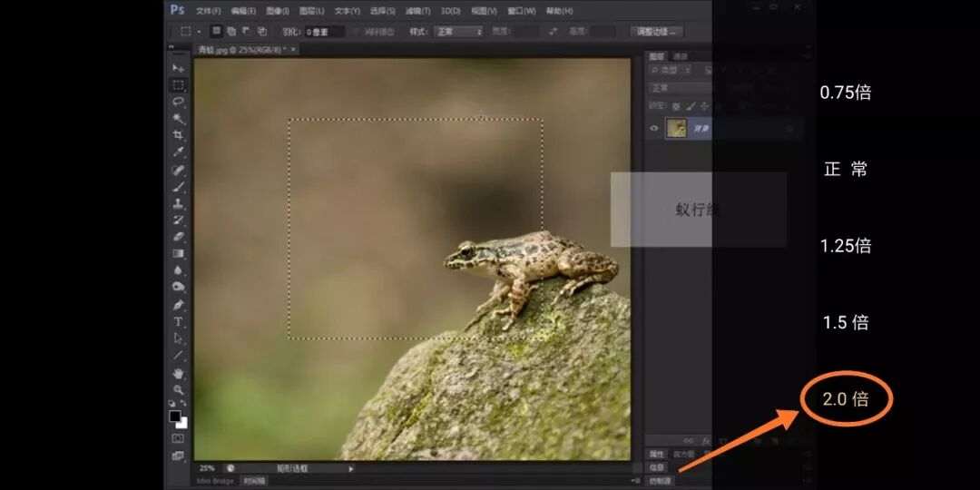Select the 1.25倍 speed option
980x490 pixels.
click(x=846, y=246)
